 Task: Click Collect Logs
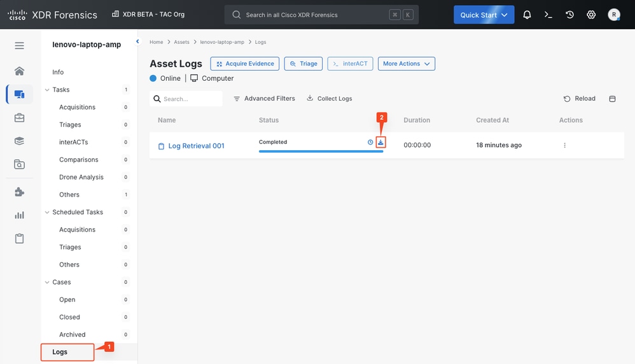tap(329, 99)
